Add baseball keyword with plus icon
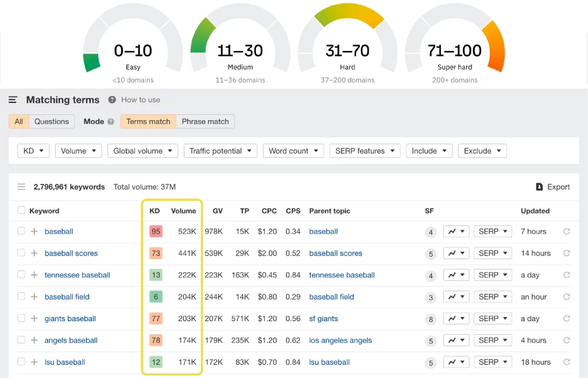Image resolution: width=588 pixels, height=378 pixels. (34, 232)
